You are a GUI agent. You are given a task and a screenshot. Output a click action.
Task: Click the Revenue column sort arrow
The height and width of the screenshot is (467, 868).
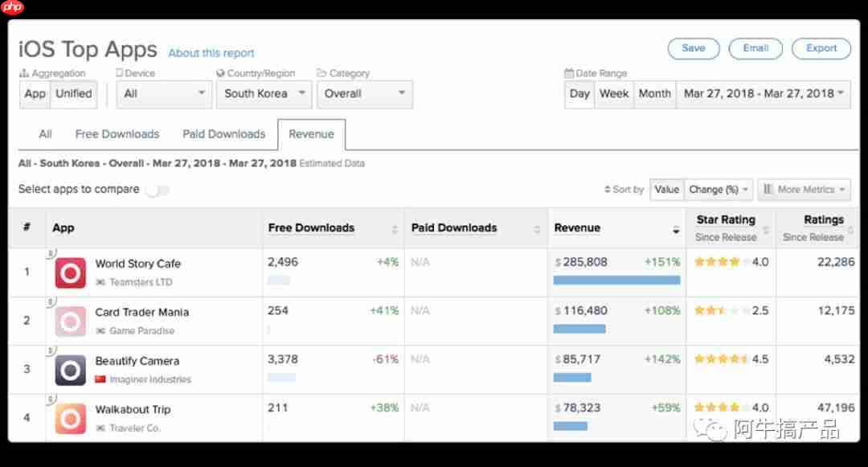676,230
